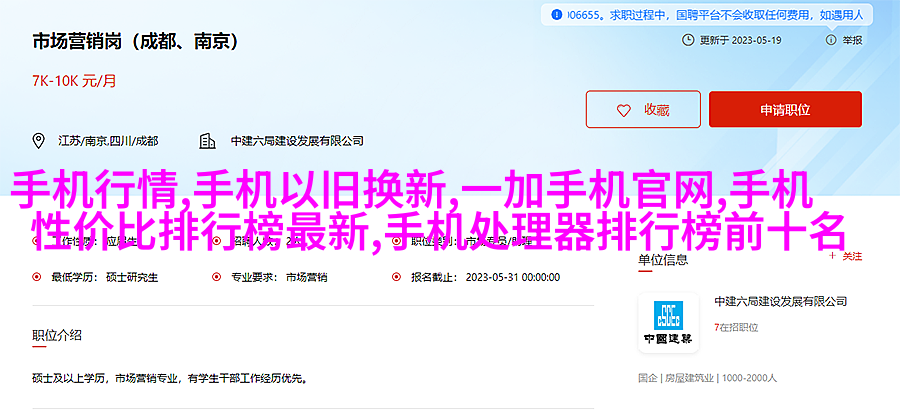Open the 中国建筑 company logo
This screenshot has width=900, height=411.
668,322
